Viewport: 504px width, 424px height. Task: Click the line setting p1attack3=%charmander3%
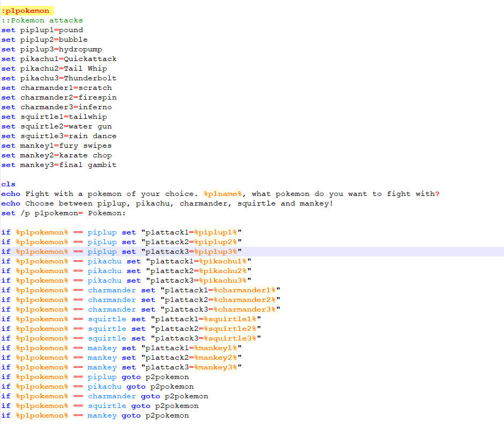[141, 309]
